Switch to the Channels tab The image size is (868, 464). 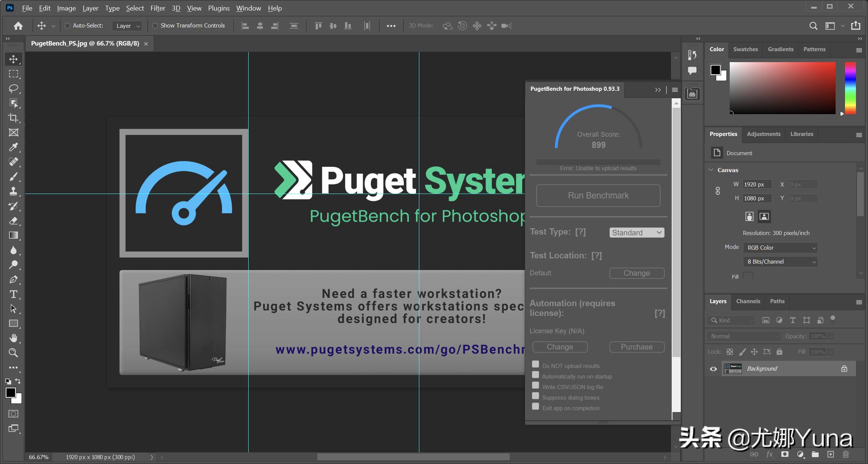click(x=748, y=301)
